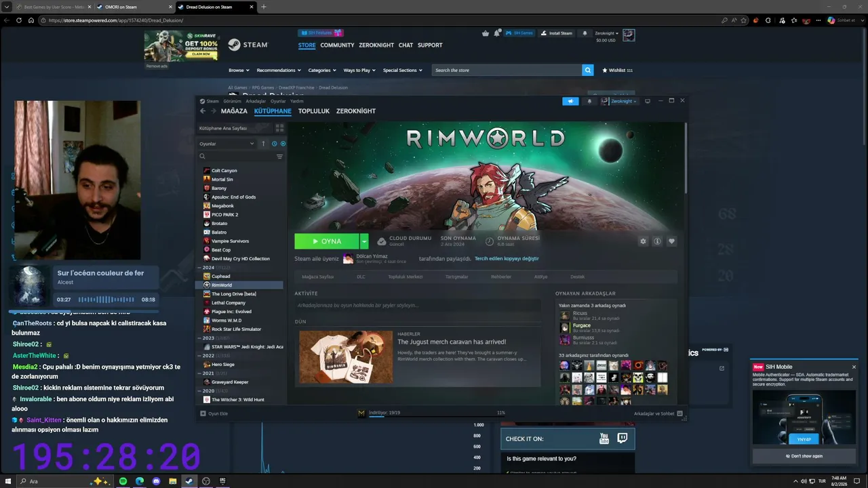The width and height of the screenshot is (868, 488).
Task: Open Wishlist link in store
Action: click(617, 70)
